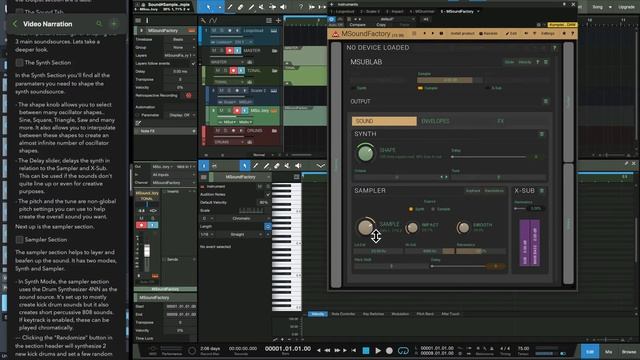Select Sampler radio in Sampler source
This screenshot has height=360, width=640.
(433, 209)
